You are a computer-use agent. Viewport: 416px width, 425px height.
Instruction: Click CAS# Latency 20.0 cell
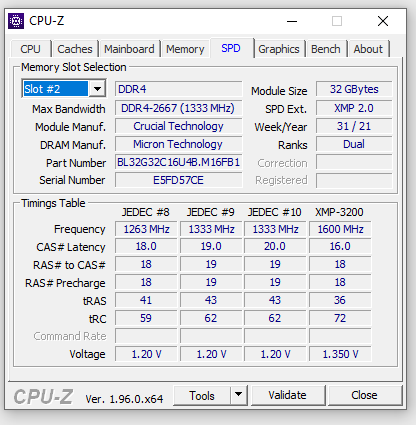tap(275, 246)
